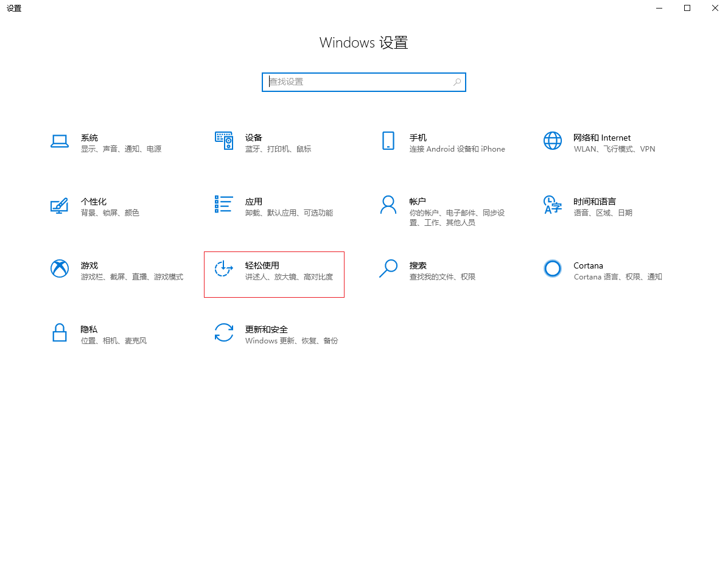This screenshot has height=565, width=728.
Task: Open 时间和语言 clock icon
Action: (x=552, y=205)
